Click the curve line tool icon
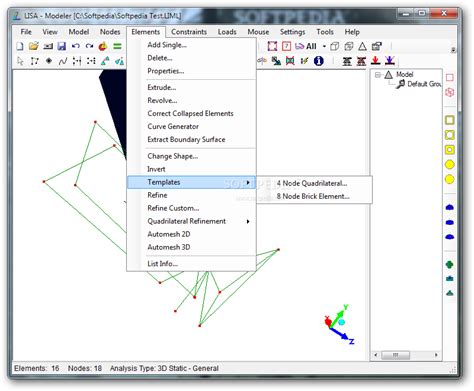This screenshot has height=391, width=474. click(63, 61)
